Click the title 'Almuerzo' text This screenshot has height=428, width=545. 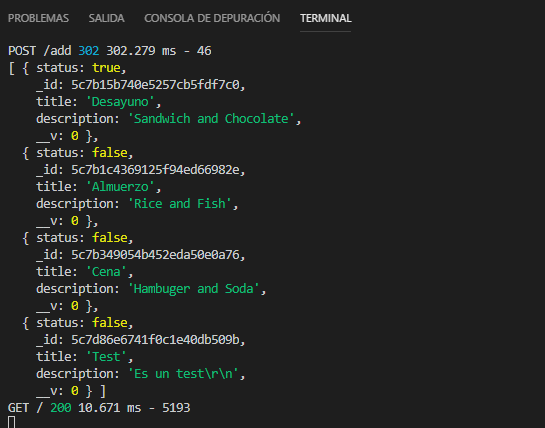[120, 187]
